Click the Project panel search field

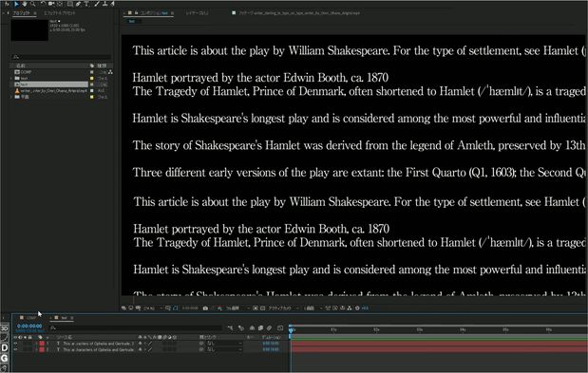61,57
